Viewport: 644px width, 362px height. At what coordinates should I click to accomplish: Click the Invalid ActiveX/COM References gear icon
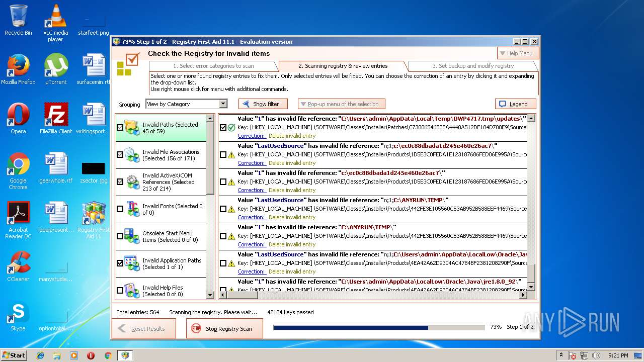point(132,182)
